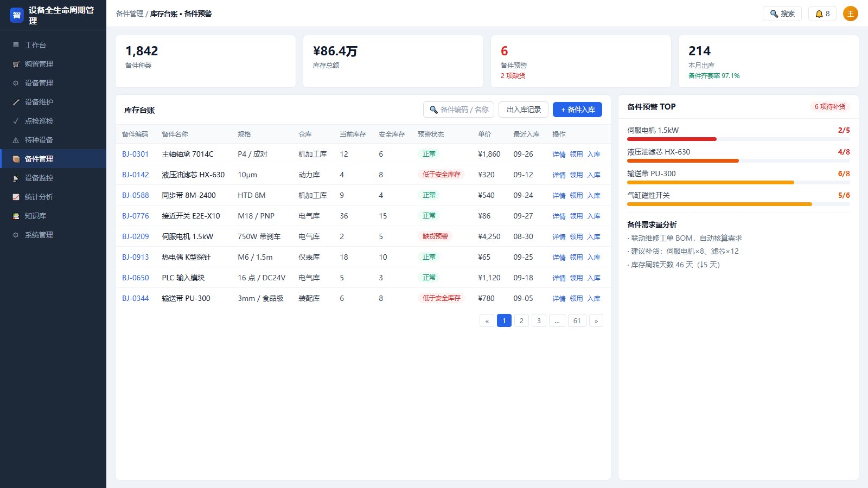
Task: Click the magnifier icon in 备件编码 search box
Action: tap(434, 110)
